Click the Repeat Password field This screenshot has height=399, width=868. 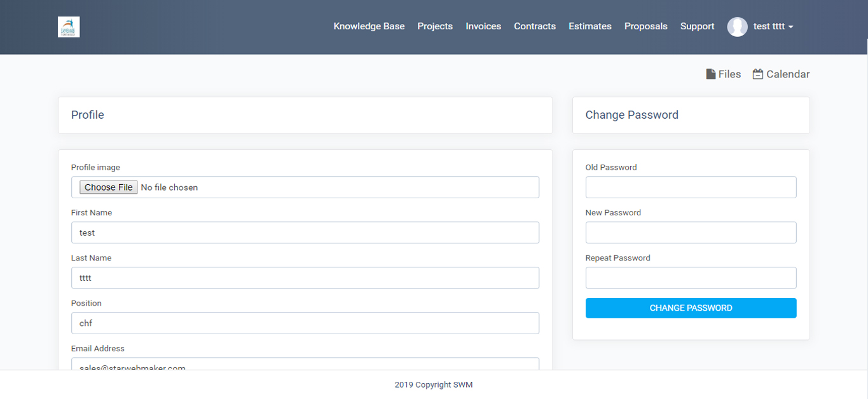click(x=691, y=278)
